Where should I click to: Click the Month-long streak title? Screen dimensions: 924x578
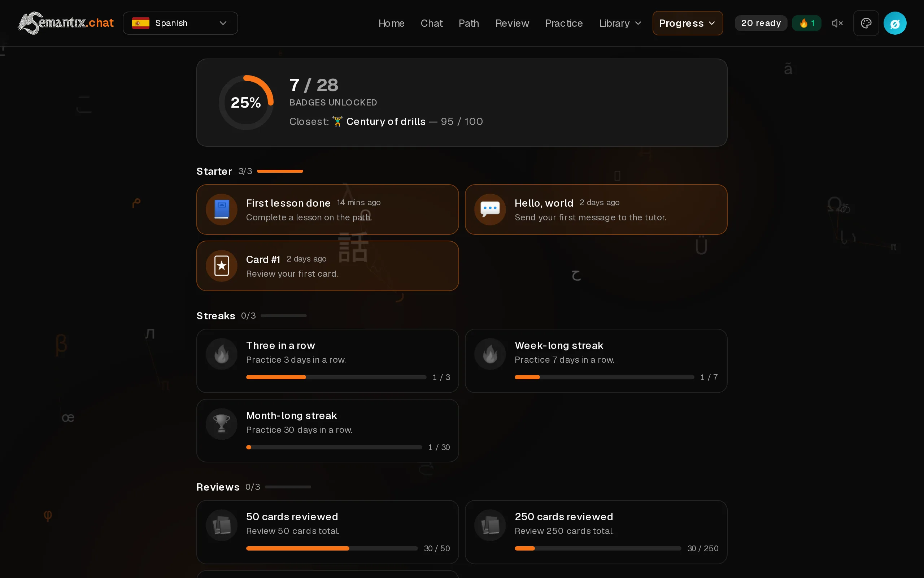pyautogui.click(x=291, y=415)
